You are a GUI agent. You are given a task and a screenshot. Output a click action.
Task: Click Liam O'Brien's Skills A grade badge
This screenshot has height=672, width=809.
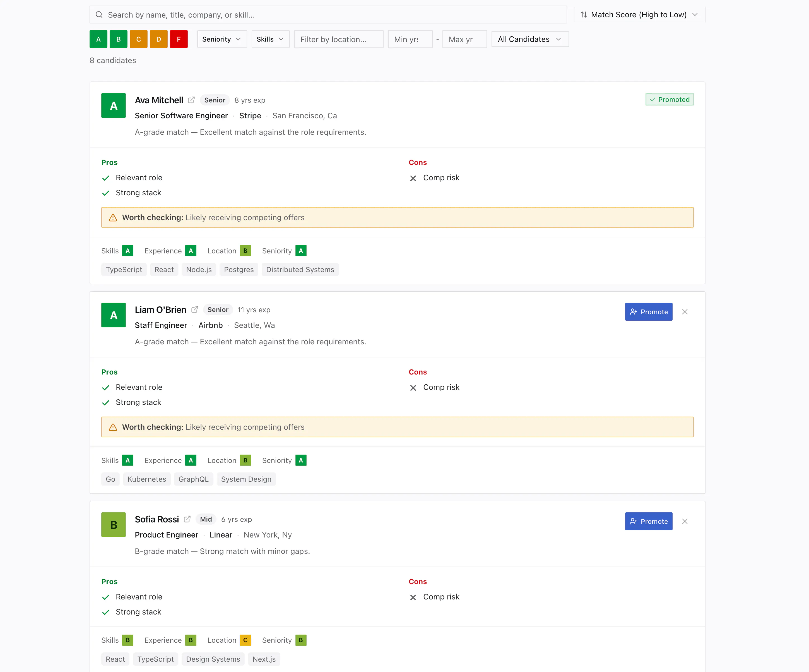click(x=127, y=460)
